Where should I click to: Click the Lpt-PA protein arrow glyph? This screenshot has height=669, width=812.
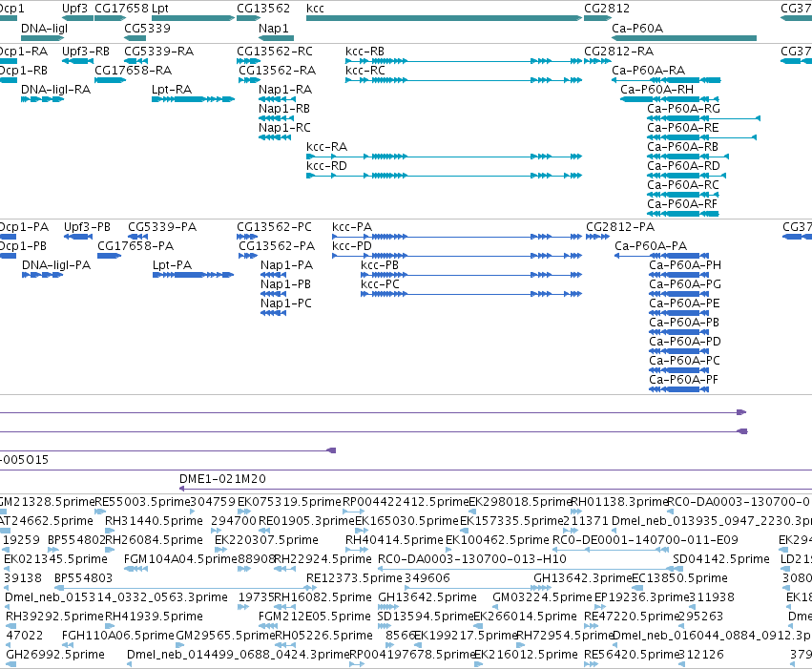[x=193, y=275]
